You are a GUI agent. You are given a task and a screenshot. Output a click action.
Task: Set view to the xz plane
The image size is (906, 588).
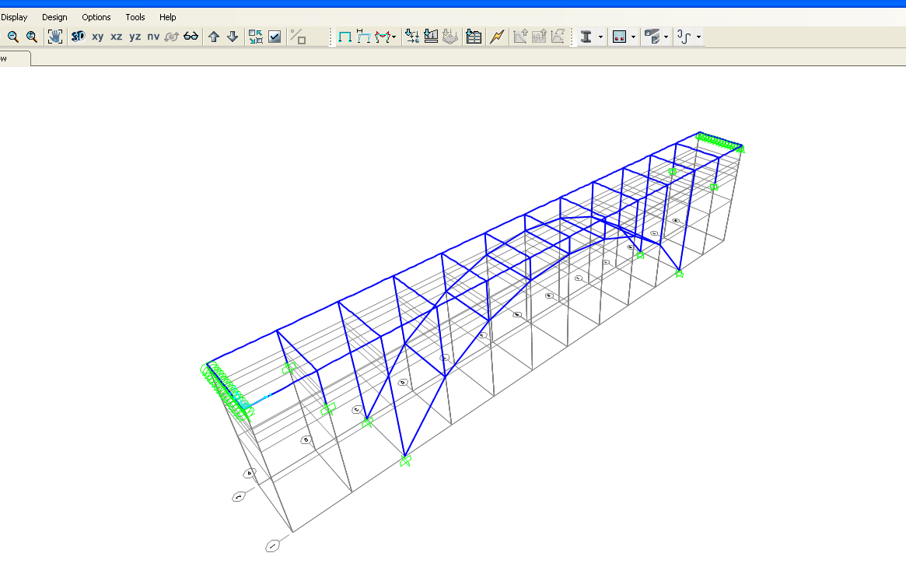[x=116, y=37]
